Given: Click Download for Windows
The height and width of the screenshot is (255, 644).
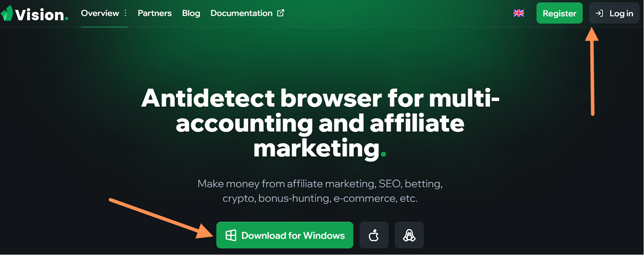Looking at the screenshot, I should pyautogui.click(x=285, y=235).
